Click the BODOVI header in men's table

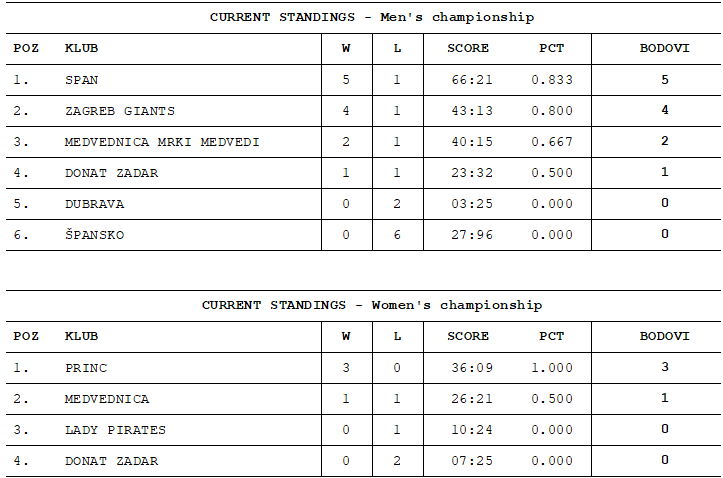664,48
